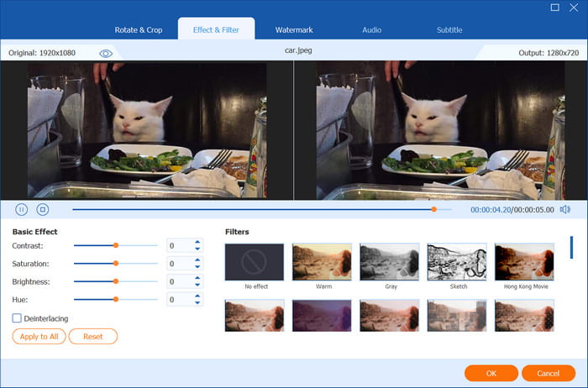Select the purple-tinted filter thumbnail
588x388 pixels.
pos(322,316)
